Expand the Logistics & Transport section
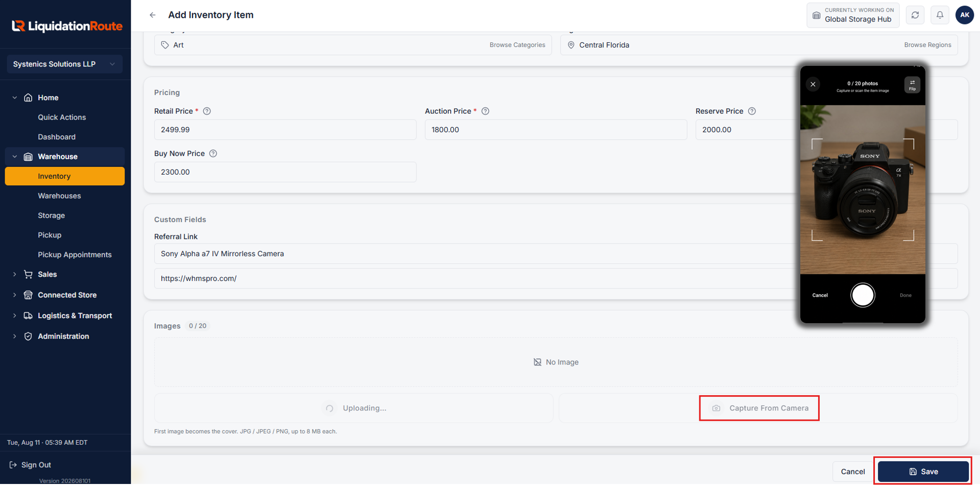The image size is (980, 485). tap(15, 316)
